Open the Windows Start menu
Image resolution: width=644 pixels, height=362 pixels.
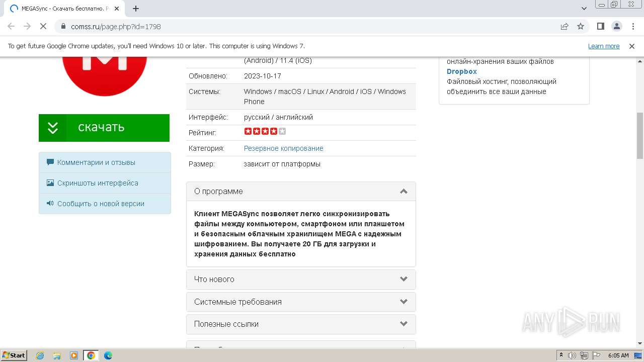point(14,355)
